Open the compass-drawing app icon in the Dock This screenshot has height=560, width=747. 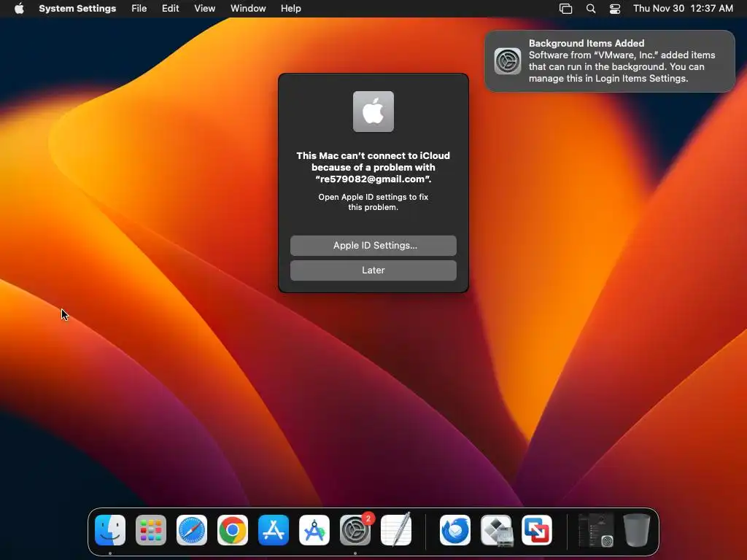[x=314, y=530]
